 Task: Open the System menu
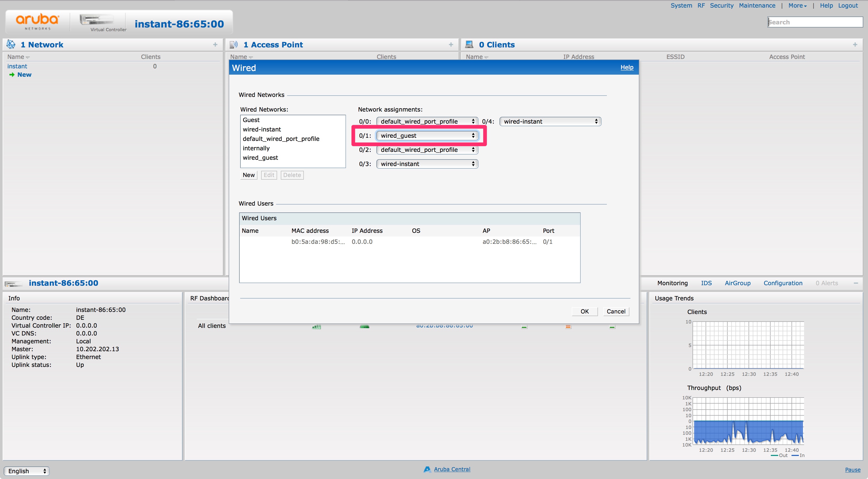pos(681,5)
